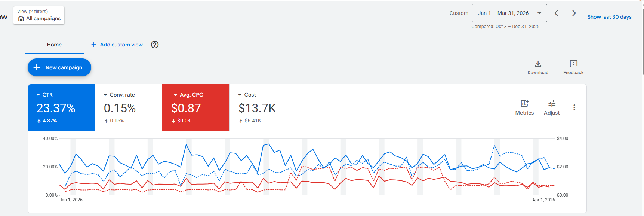Click the Jan 1, 2026 axis label

(x=71, y=200)
